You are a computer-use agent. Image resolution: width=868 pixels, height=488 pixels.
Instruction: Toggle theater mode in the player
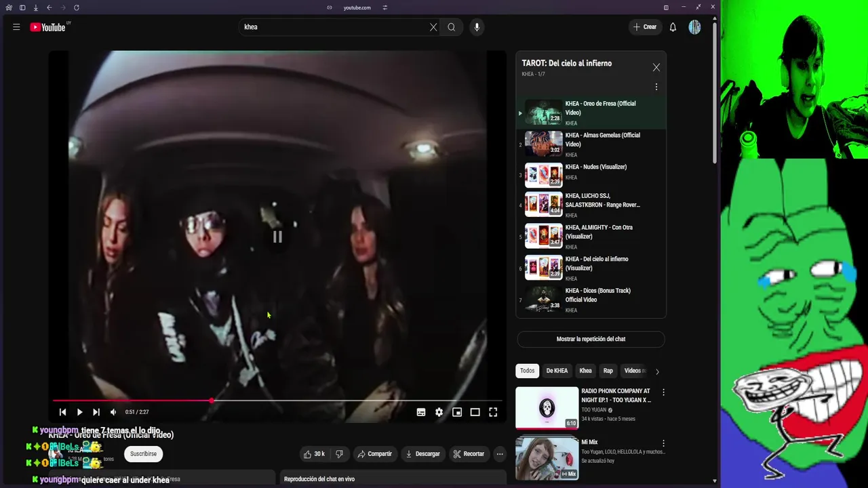475,412
